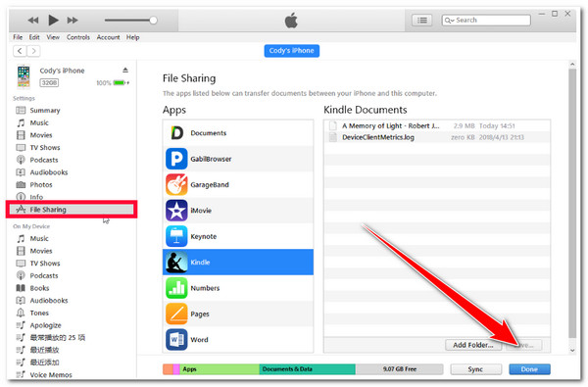Click the iPhone device thumbnail in sidebar
This screenshot has height=387, width=588.
click(24, 76)
